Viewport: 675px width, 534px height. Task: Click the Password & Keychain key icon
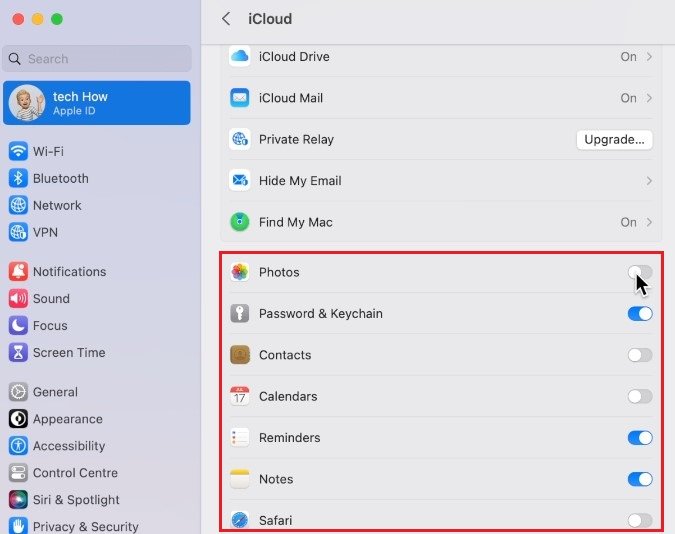[x=240, y=314]
